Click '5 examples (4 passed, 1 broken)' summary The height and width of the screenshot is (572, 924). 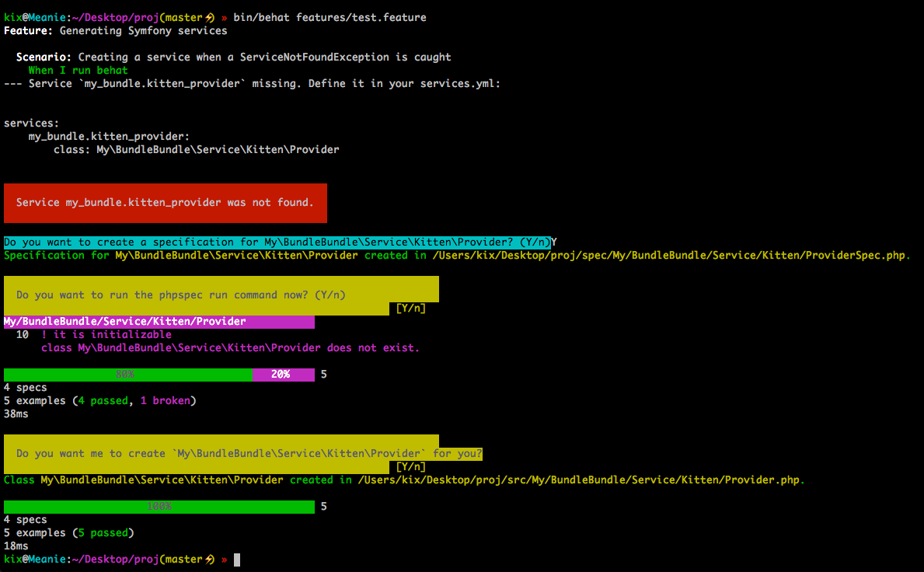[x=99, y=400]
